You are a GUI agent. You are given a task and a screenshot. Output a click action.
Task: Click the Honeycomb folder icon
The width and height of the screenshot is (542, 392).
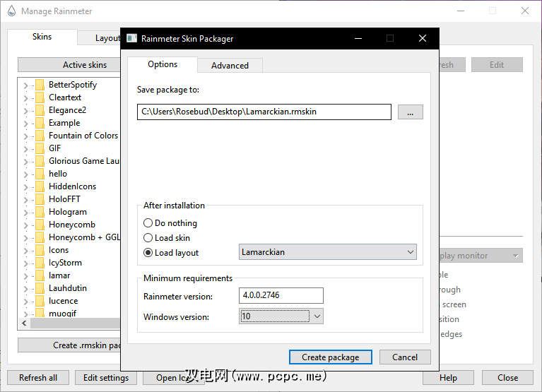(x=40, y=225)
